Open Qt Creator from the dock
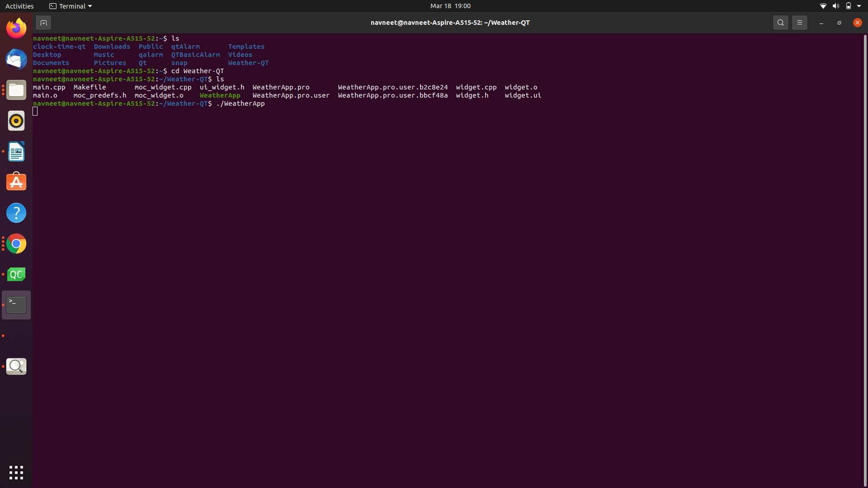This screenshot has width=868, height=488. point(16,274)
